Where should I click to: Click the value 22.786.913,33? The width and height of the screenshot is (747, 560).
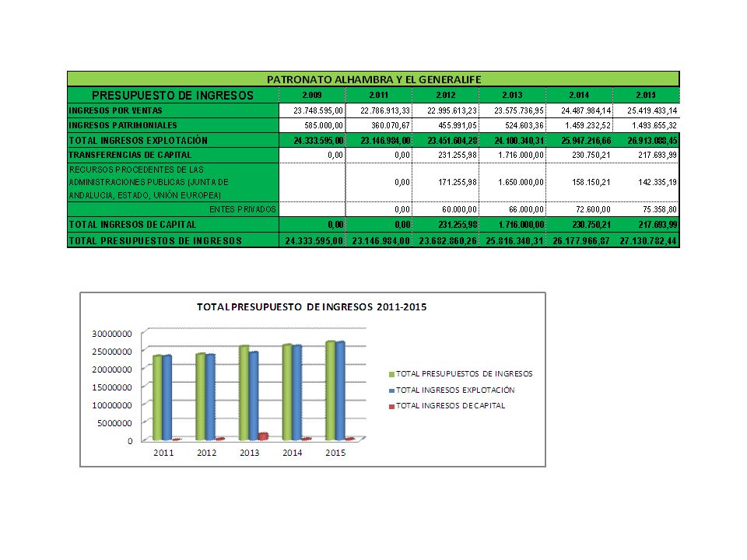coord(385,110)
